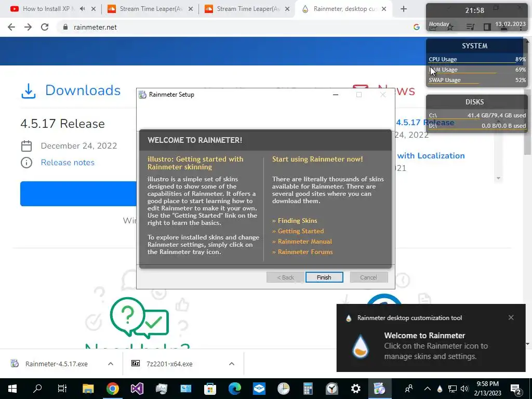This screenshot has width=532, height=399.
Task: Click the with Localization news link
Action: [431, 156]
